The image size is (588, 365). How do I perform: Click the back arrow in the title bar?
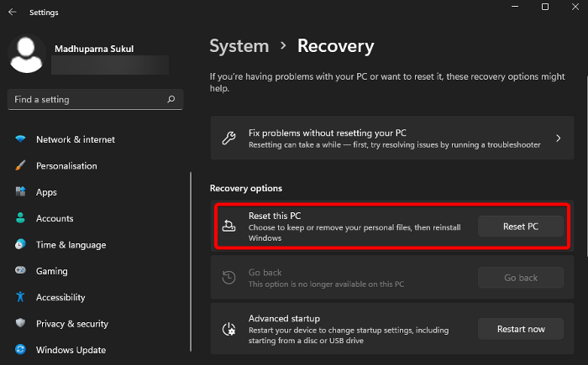point(12,13)
